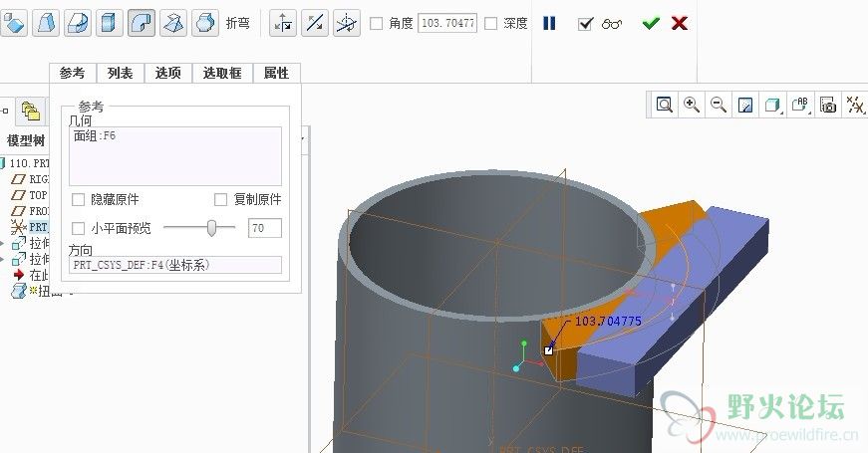
Task: Open the 属性 tab
Action: click(x=276, y=73)
